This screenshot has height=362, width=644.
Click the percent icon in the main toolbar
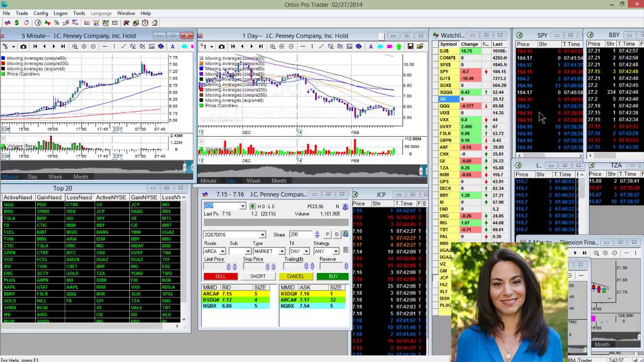pyautogui.click(x=56, y=23)
